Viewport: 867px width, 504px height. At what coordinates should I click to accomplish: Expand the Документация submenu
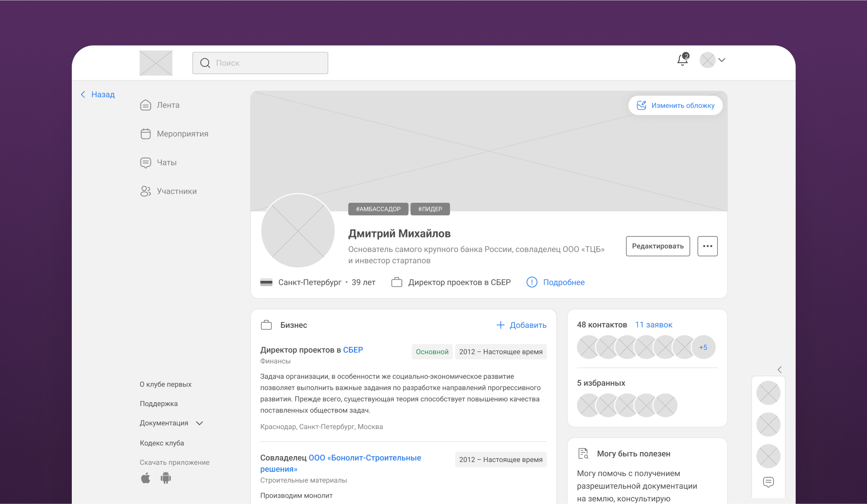(200, 423)
